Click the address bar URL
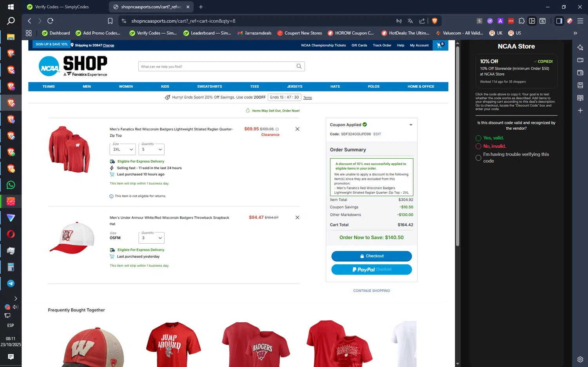Viewport: 588px width, 367px height. click(x=183, y=21)
